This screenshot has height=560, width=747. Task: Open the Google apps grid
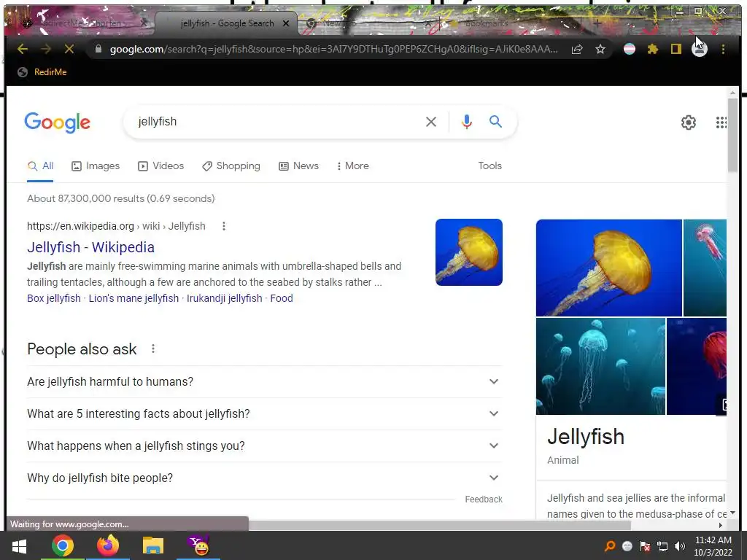click(x=721, y=122)
